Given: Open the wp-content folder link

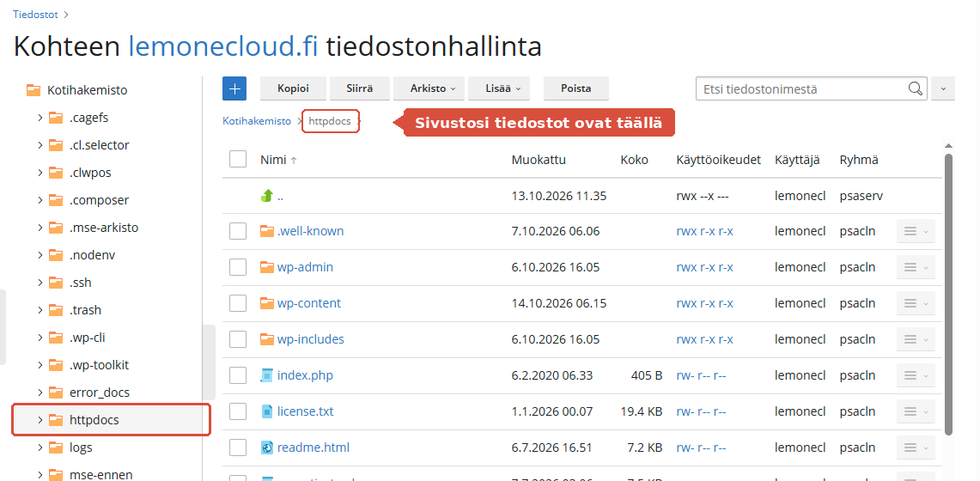Looking at the screenshot, I should 309,303.
